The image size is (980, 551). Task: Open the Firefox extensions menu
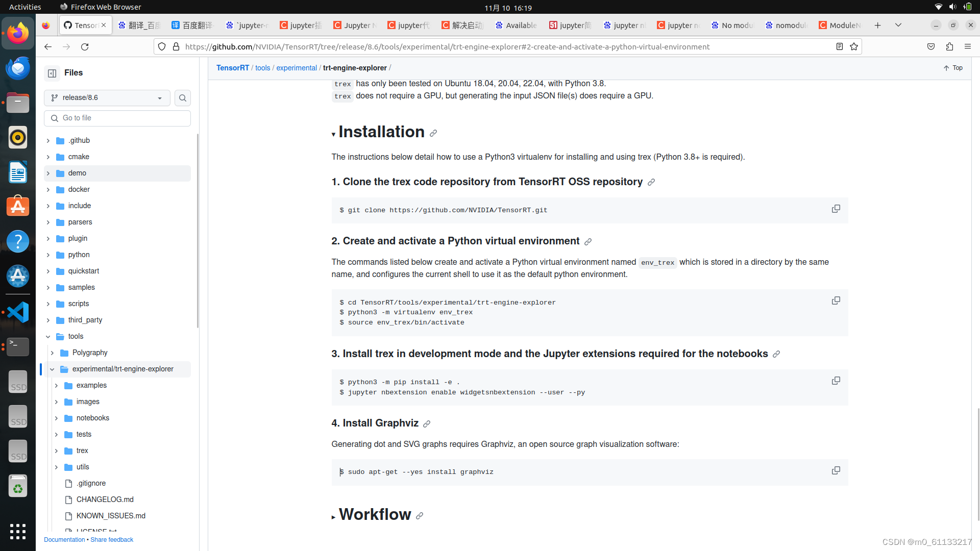[x=949, y=46]
